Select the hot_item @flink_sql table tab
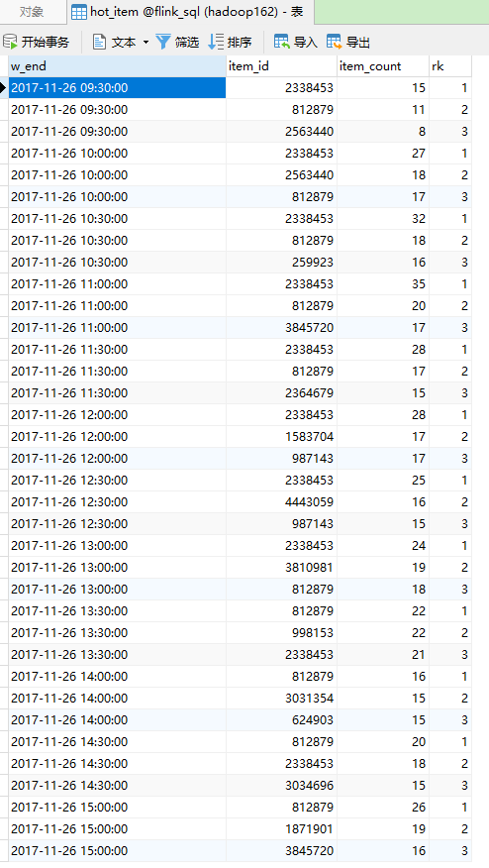 191,12
